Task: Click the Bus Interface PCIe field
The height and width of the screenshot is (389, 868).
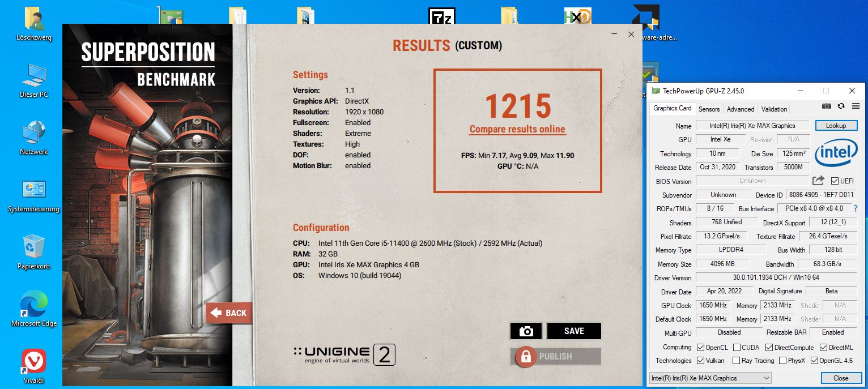Action: [x=814, y=208]
